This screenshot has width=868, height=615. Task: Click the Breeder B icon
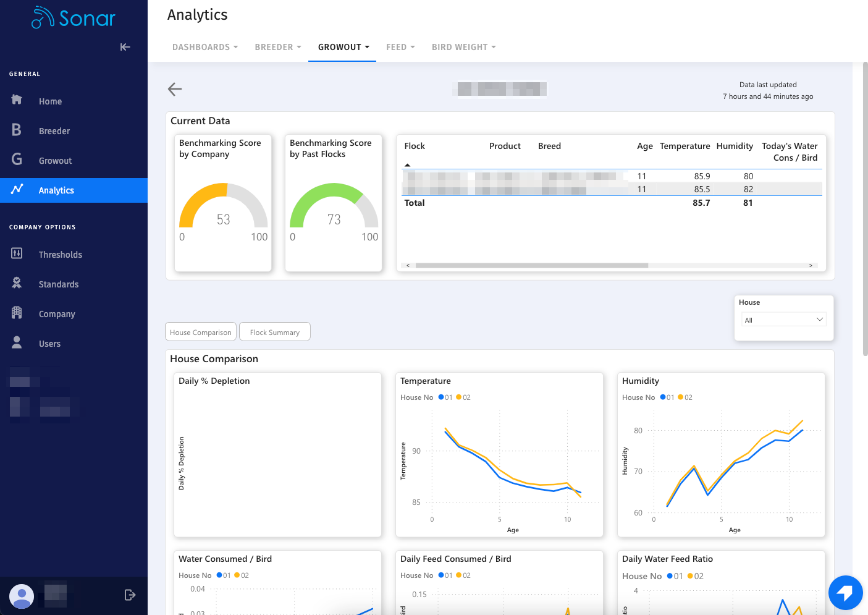click(17, 130)
